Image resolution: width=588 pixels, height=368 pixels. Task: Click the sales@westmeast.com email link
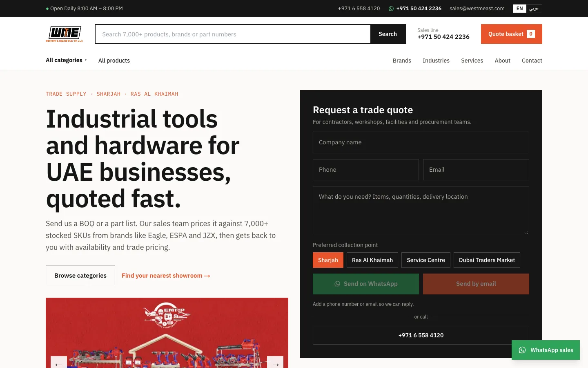[477, 9]
